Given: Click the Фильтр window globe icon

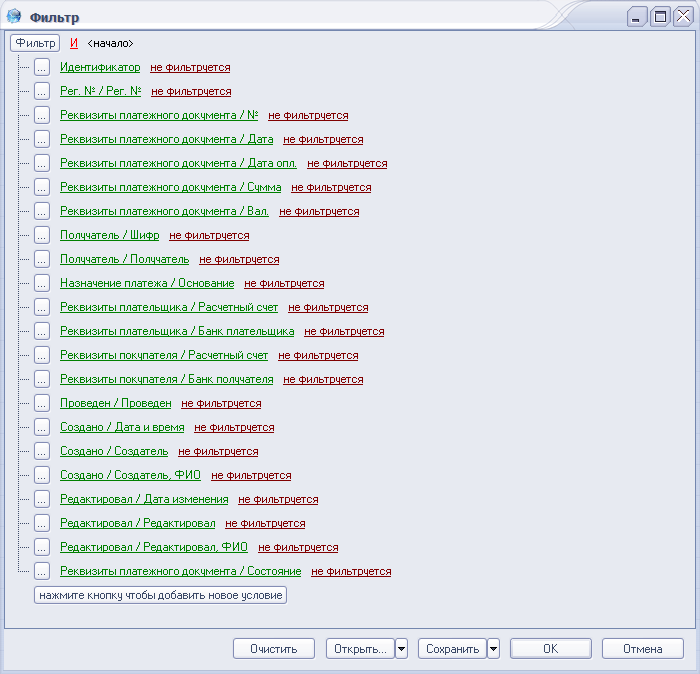Looking at the screenshot, I should 14,16.
